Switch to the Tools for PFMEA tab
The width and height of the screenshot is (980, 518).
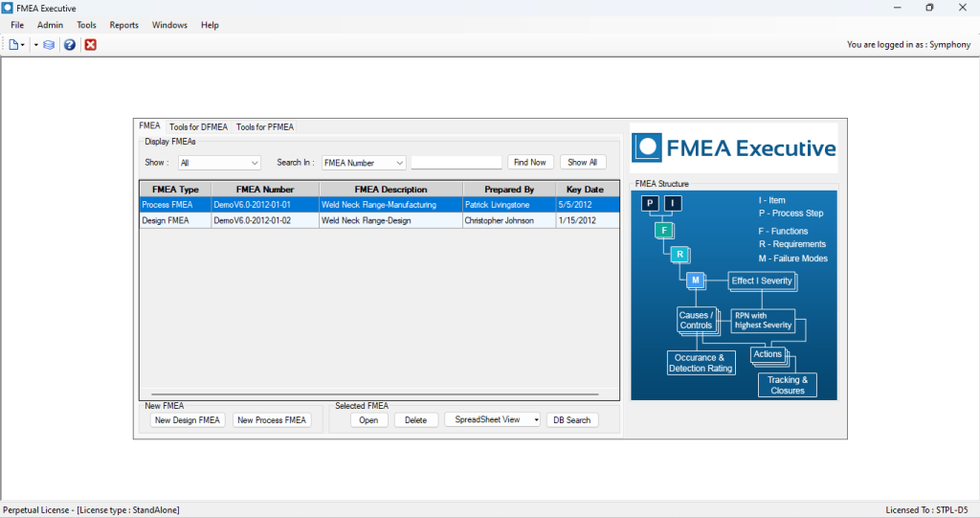coord(265,126)
